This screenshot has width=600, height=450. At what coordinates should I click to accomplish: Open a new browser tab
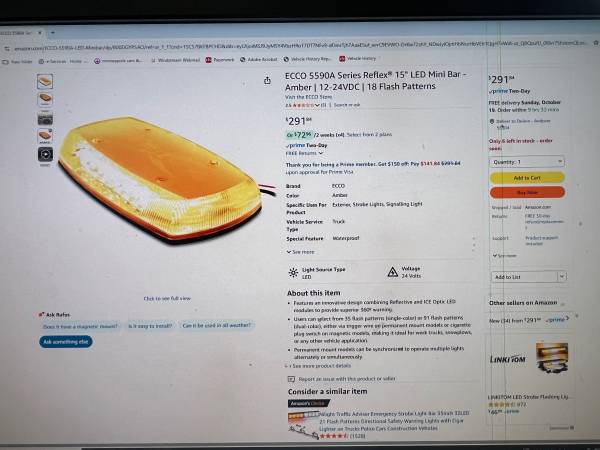(x=52, y=33)
